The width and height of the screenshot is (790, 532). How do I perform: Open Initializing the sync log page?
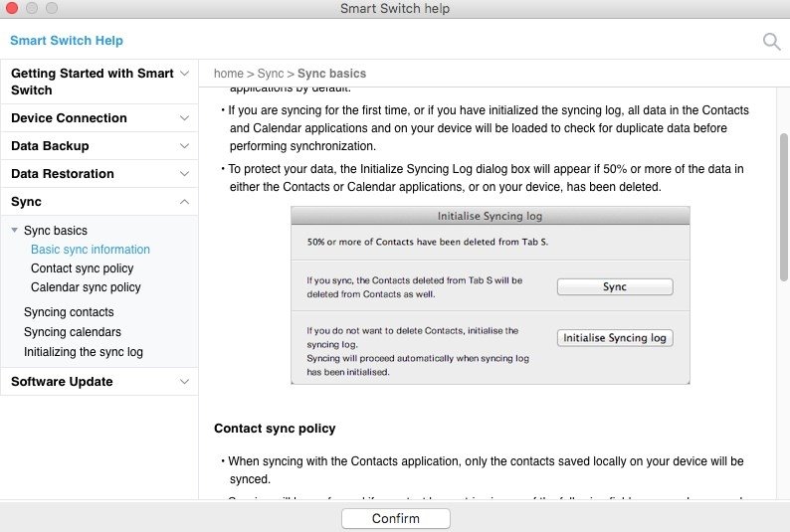(84, 352)
